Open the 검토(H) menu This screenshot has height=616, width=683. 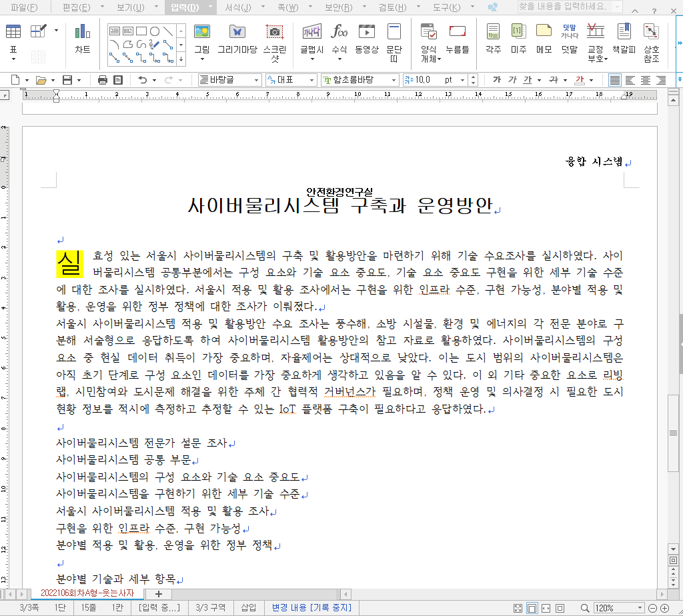click(x=392, y=7)
